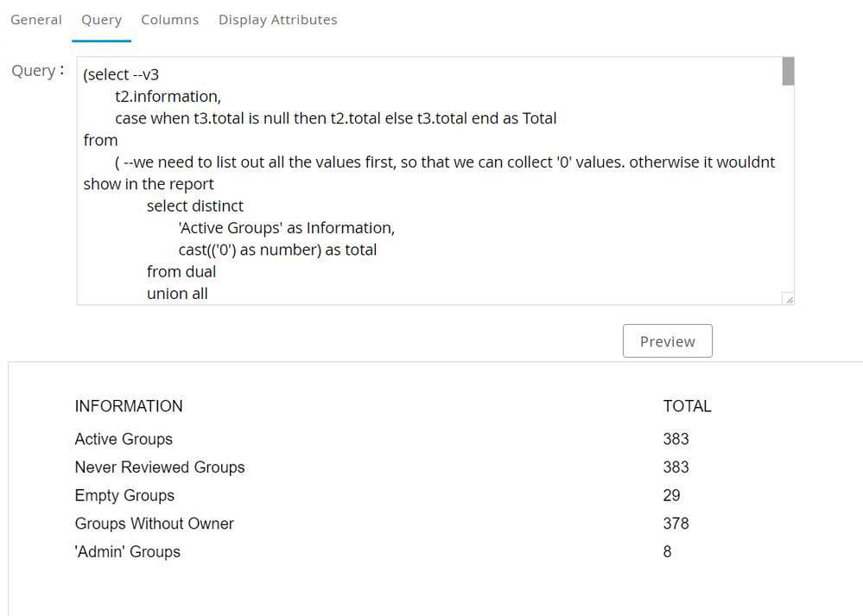Select the Never Reviewed Groups entry
Screen dimensions: 863x616
[x=160, y=467]
